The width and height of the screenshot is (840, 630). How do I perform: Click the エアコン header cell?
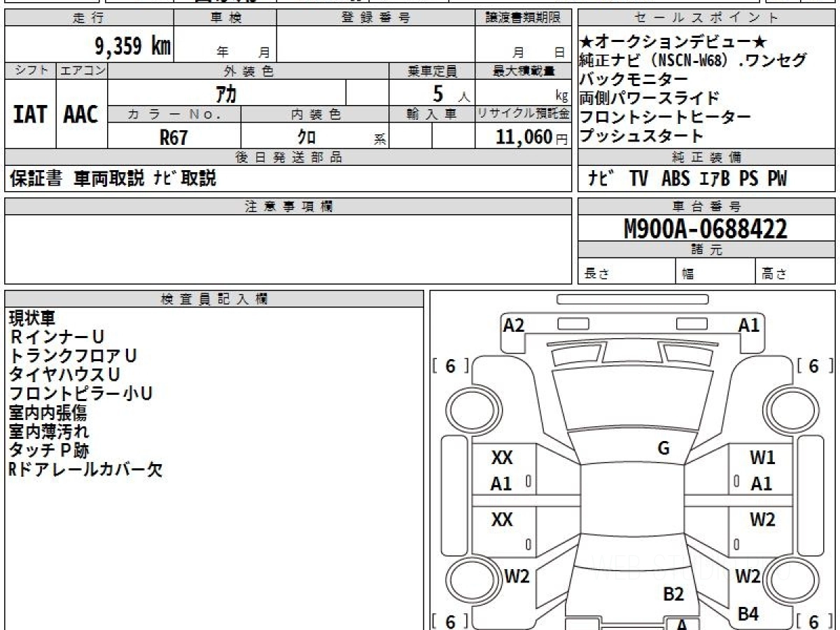coord(83,71)
